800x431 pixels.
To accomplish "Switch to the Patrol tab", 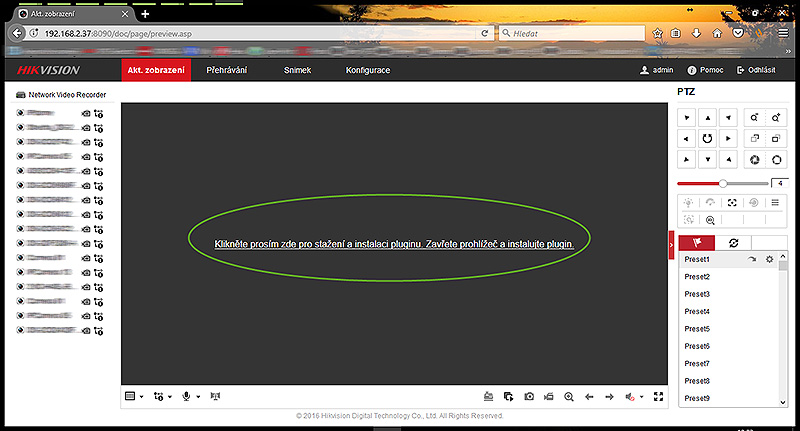I will click(733, 243).
